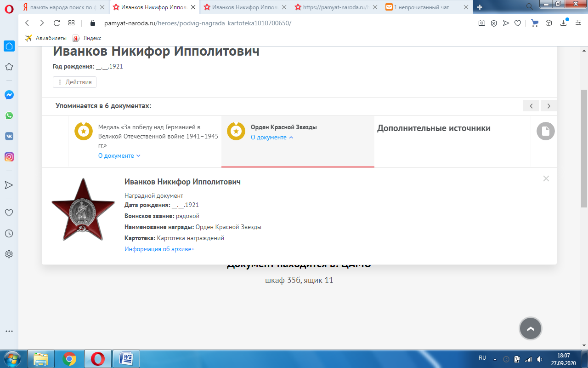Expand 'О документе' under the Germany victory medal

pos(119,156)
